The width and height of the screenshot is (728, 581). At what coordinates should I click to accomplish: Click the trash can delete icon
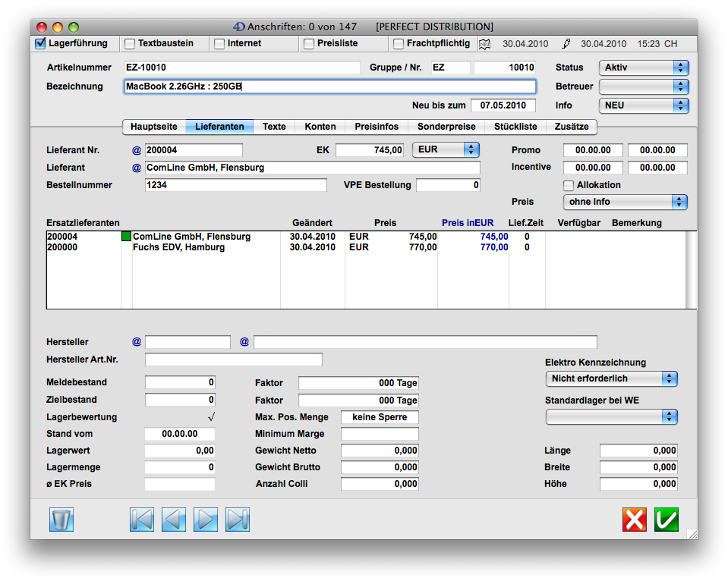click(61, 520)
